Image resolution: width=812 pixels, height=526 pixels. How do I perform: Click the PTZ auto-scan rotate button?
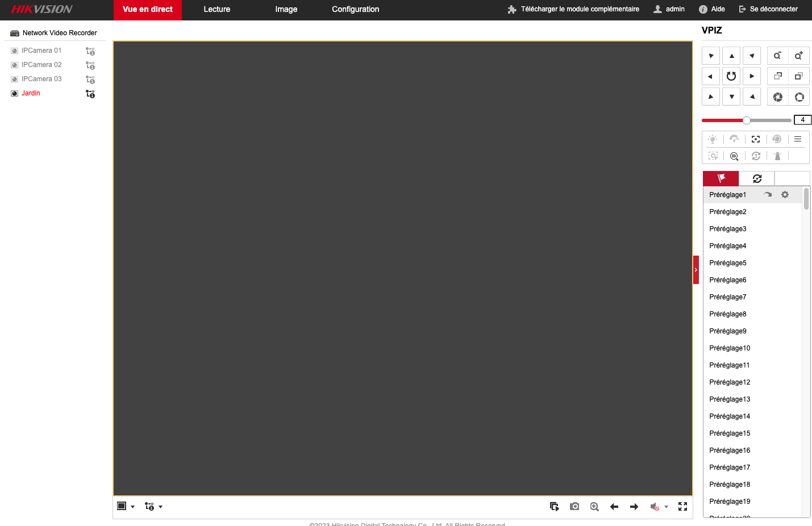click(x=731, y=76)
